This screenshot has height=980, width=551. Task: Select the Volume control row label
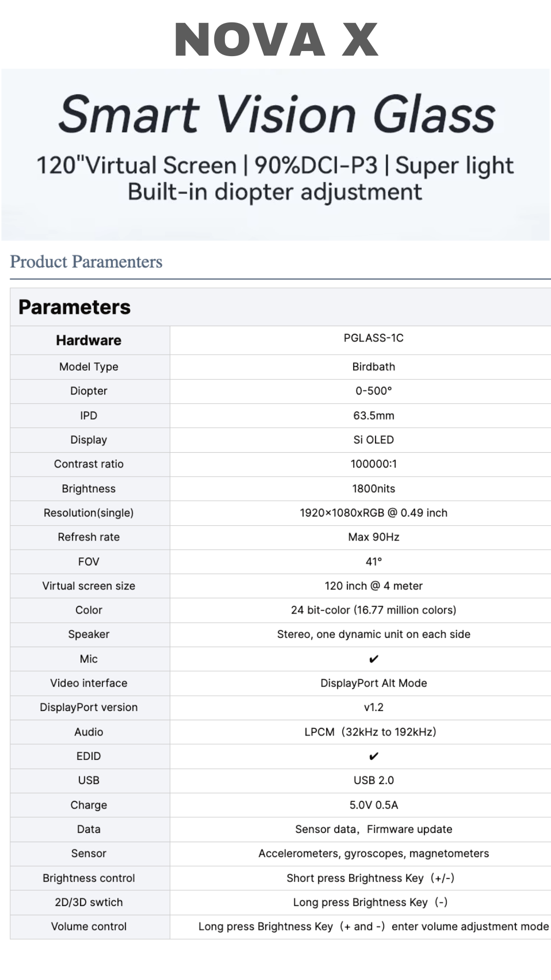(x=89, y=926)
